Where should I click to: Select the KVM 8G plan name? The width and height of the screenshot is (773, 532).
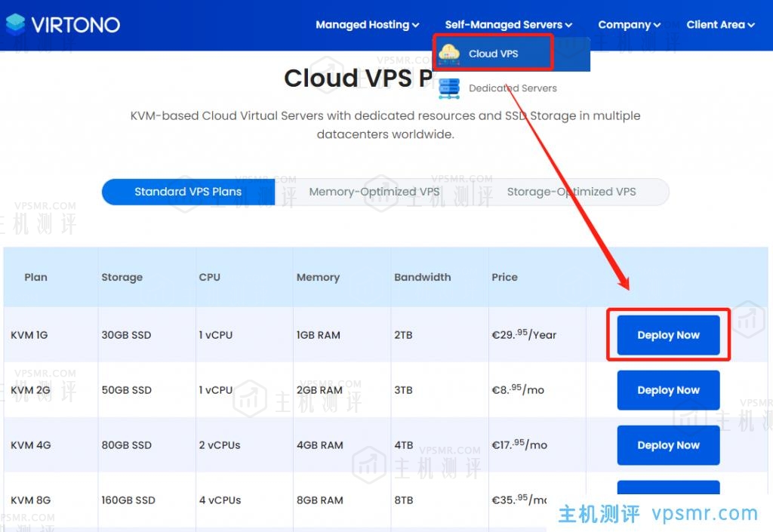point(30,500)
